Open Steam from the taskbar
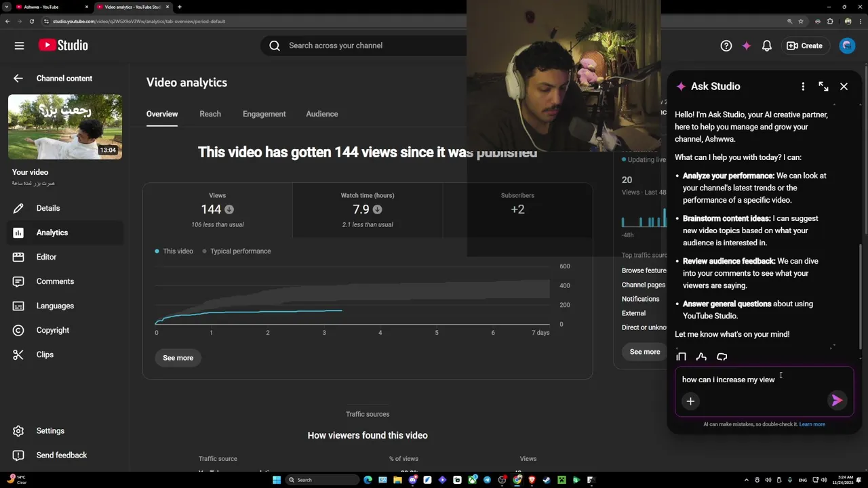The width and height of the screenshot is (868, 488). click(547, 480)
